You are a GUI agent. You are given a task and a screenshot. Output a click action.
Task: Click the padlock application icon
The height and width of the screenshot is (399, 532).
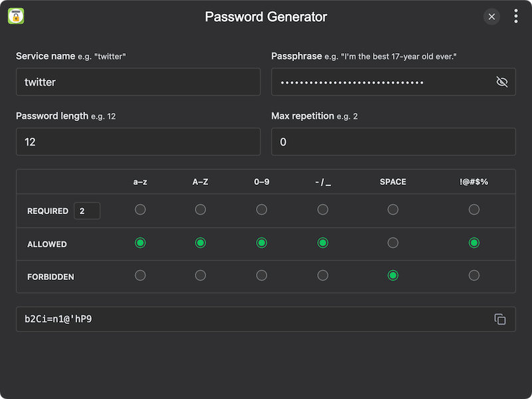click(15, 15)
